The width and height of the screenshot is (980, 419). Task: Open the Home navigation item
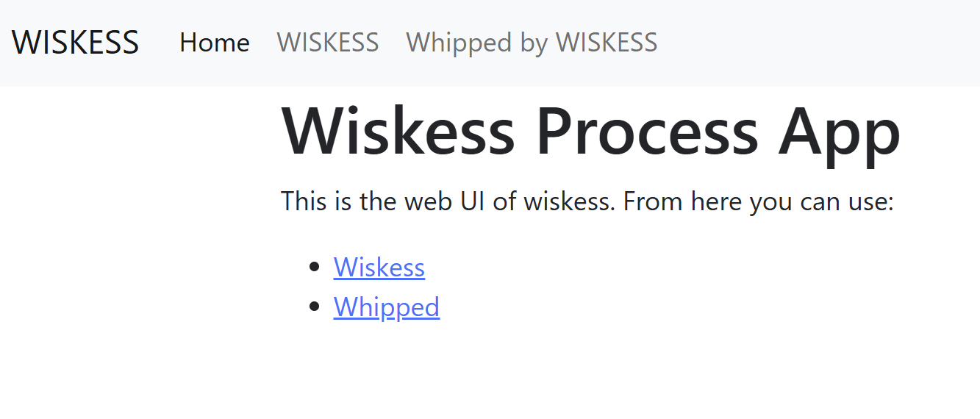214,43
